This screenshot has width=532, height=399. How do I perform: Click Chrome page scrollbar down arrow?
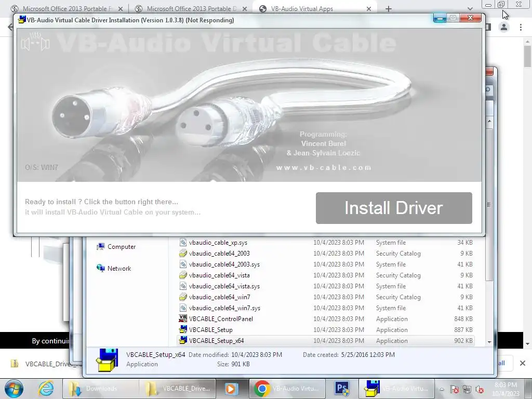click(528, 344)
